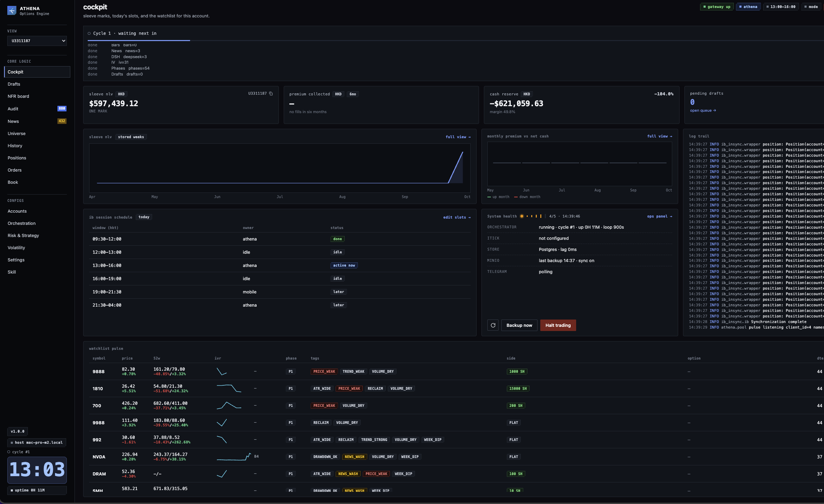Open Orders in the sidebar
This screenshot has height=504, width=824.
coord(15,170)
